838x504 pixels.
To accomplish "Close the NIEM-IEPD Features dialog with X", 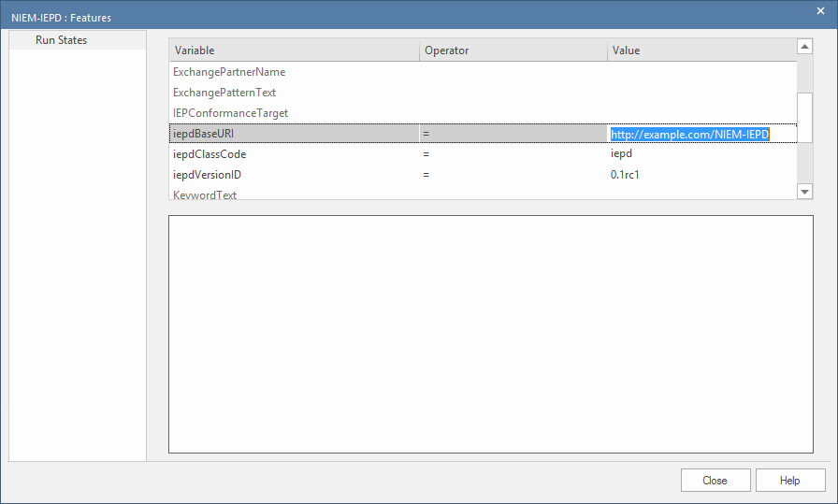I will 820,10.
